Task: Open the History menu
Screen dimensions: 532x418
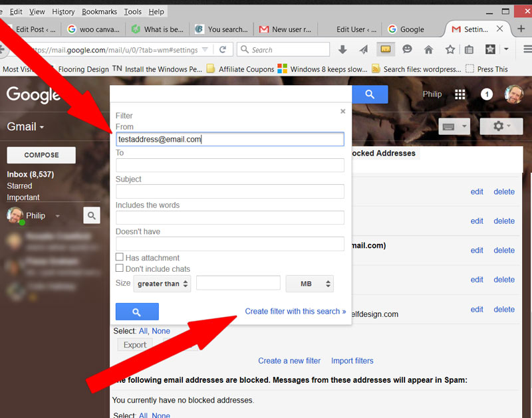Action: pyautogui.click(x=63, y=11)
